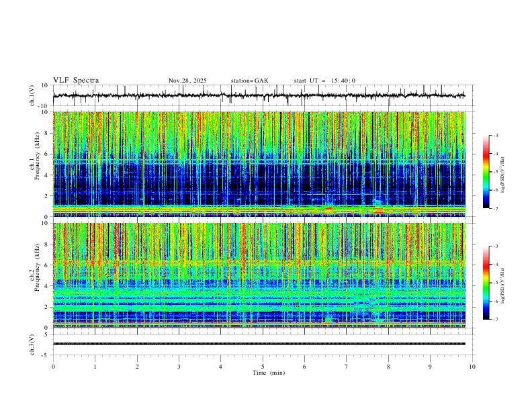
Task: Click the "8" kHz tick on ch.2 axis
Action: point(46,244)
